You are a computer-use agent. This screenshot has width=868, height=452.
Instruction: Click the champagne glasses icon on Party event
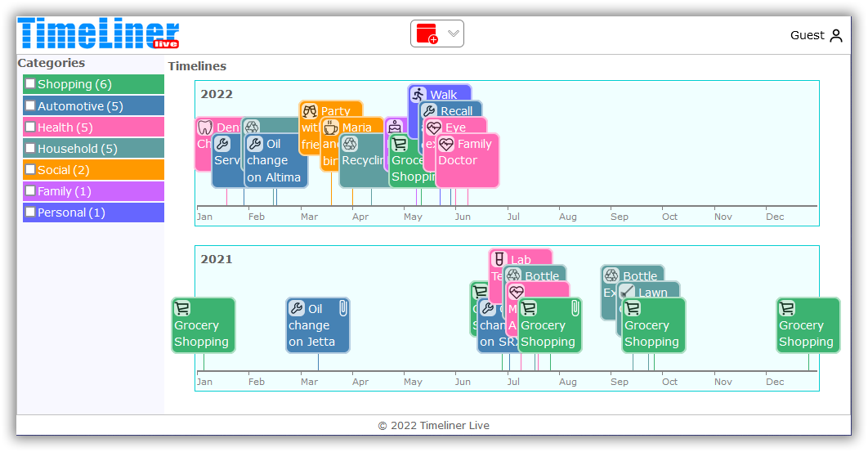tap(310, 111)
